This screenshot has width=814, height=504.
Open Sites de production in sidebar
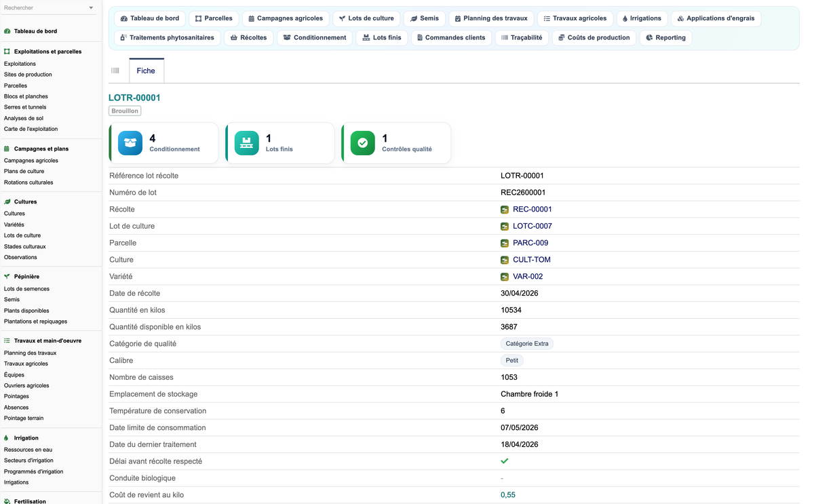click(28, 75)
